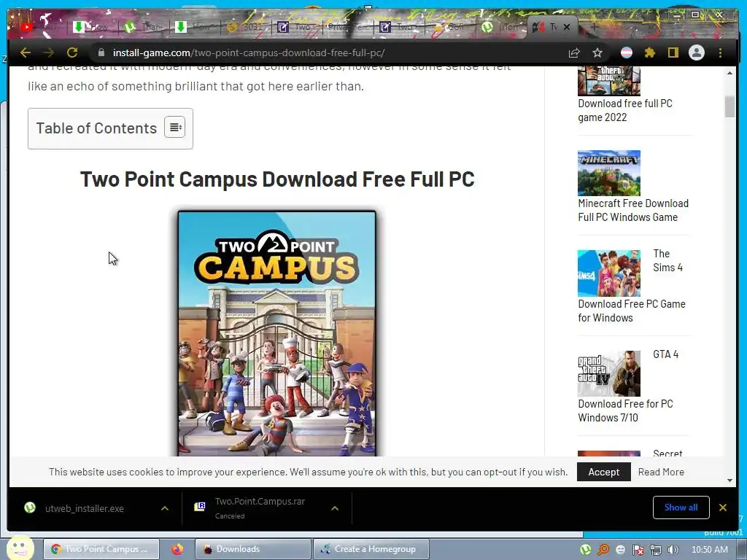Viewport: 747px width, 560px height.
Task: Bookmark this page with the star icon
Action: point(597,52)
